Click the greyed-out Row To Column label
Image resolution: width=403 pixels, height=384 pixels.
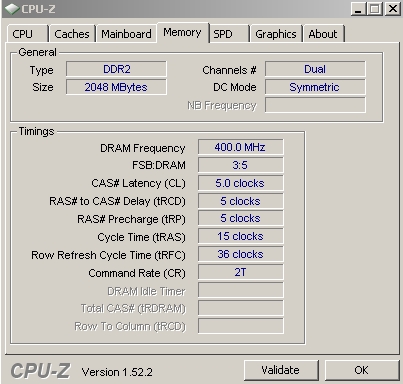130,327
